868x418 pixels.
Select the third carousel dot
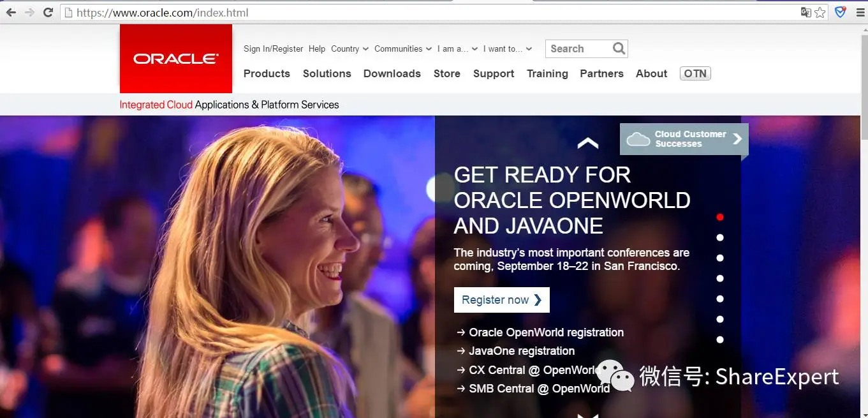tap(720, 258)
